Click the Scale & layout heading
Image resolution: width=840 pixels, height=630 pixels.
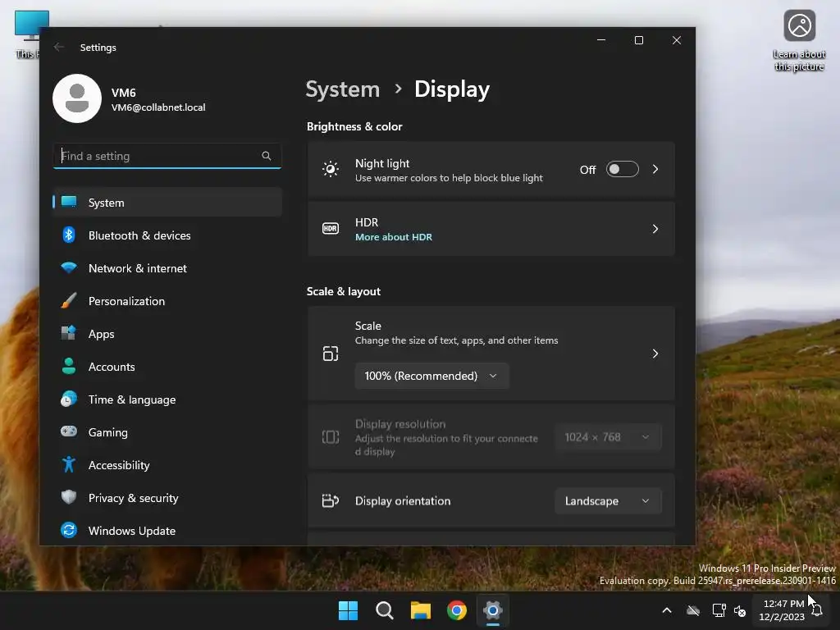point(344,291)
